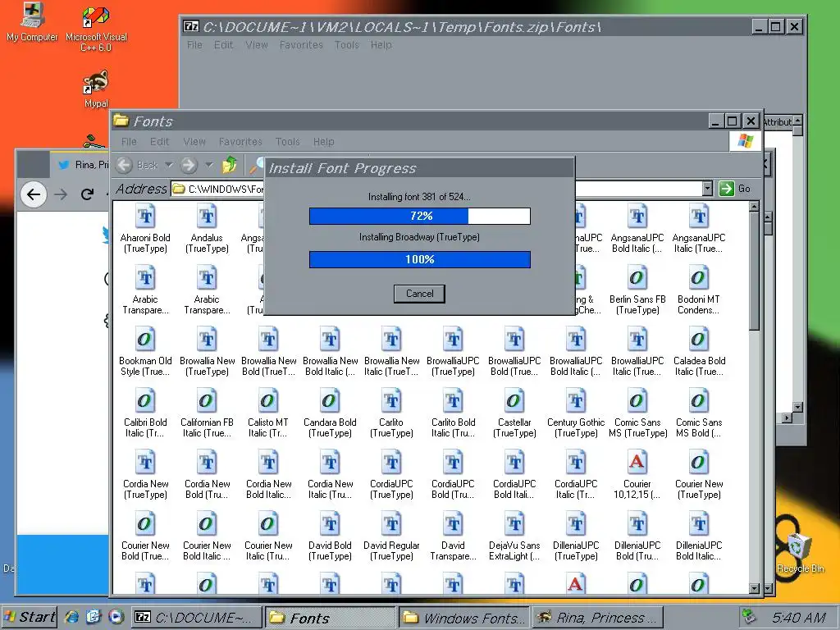The height and width of the screenshot is (630, 840).
Task: Select DejaVu Sans ExtraLight font icon
Action: [x=514, y=523]
